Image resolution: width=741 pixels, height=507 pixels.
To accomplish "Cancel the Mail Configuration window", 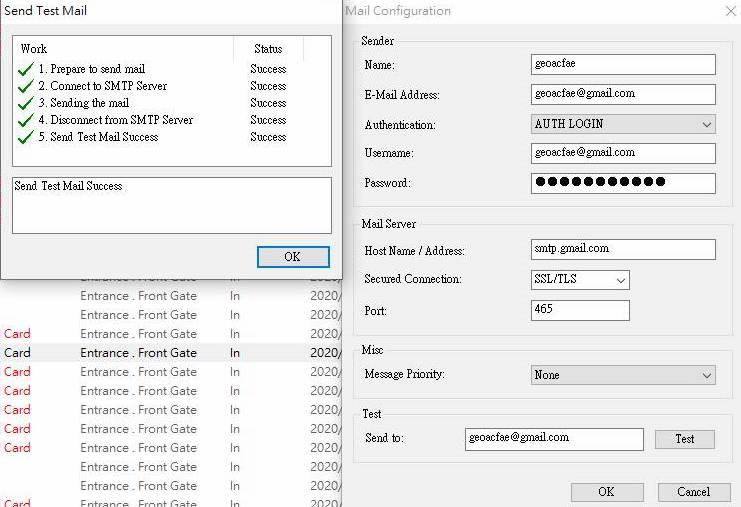I will click(693, 492).
